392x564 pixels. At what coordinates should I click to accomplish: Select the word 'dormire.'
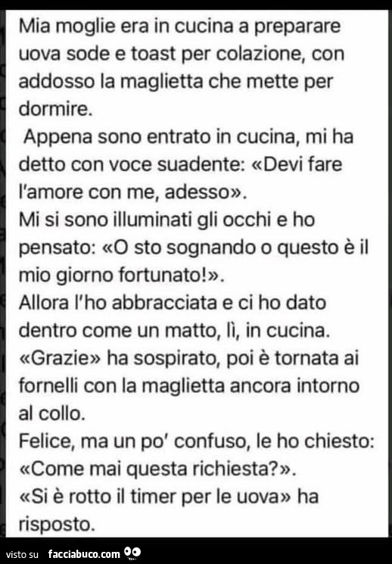click(56, 108)
